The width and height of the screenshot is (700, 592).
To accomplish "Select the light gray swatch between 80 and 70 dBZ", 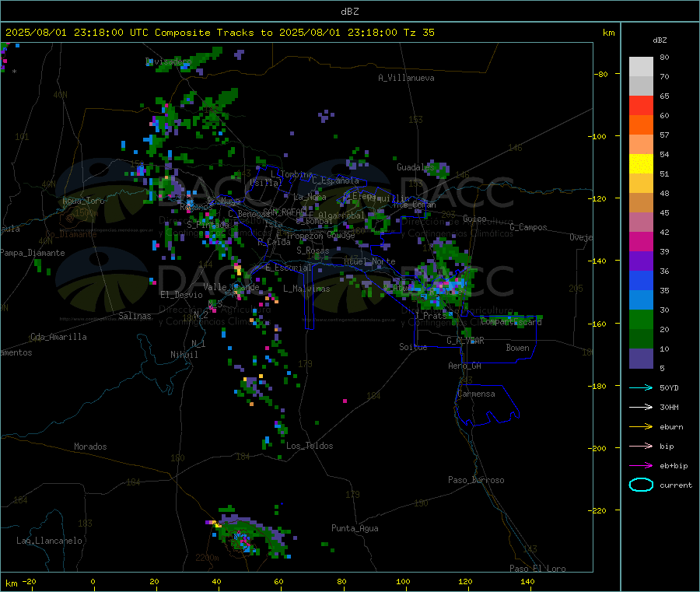I will pos(641,67).
